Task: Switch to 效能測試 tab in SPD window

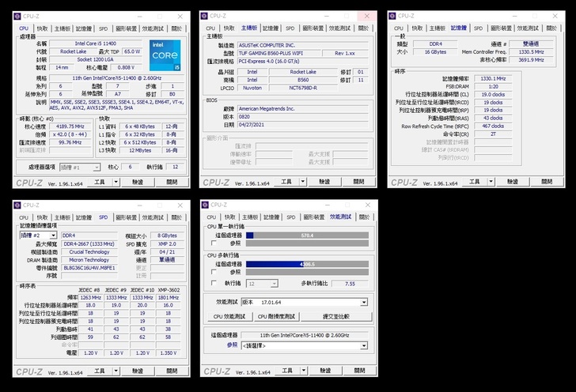Action: (x=153, y=217)
